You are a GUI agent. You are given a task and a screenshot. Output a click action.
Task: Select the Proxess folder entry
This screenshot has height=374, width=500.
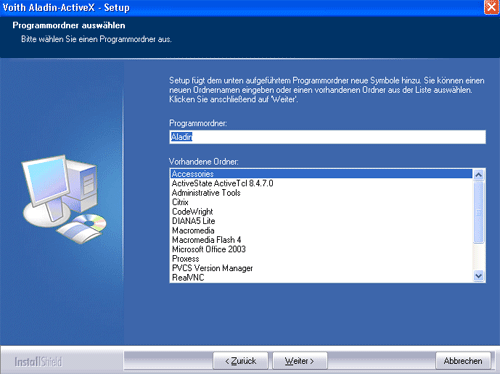tap(321, 259)
